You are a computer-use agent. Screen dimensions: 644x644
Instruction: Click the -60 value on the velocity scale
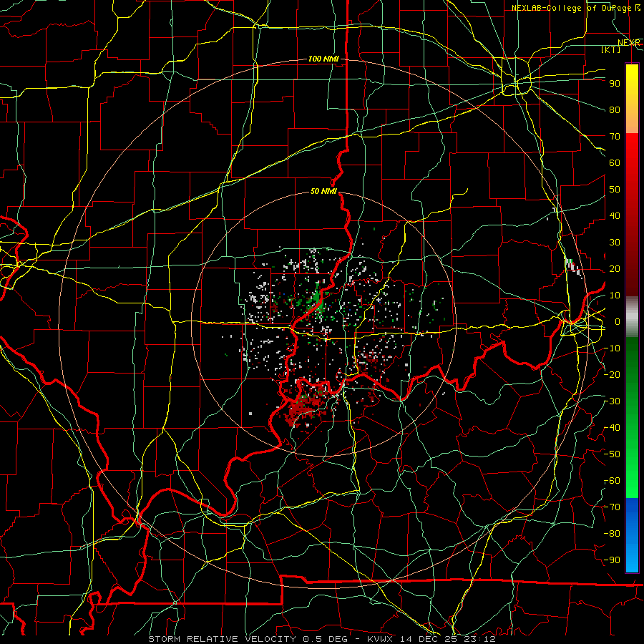click(x=612, y=481)
